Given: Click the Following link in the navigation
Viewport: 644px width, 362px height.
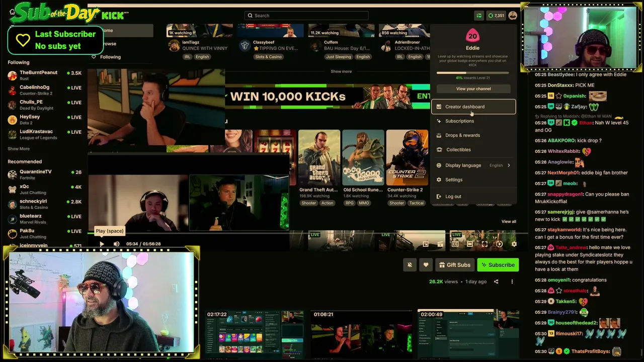Looking at the screenshot, I should (110, 57).
